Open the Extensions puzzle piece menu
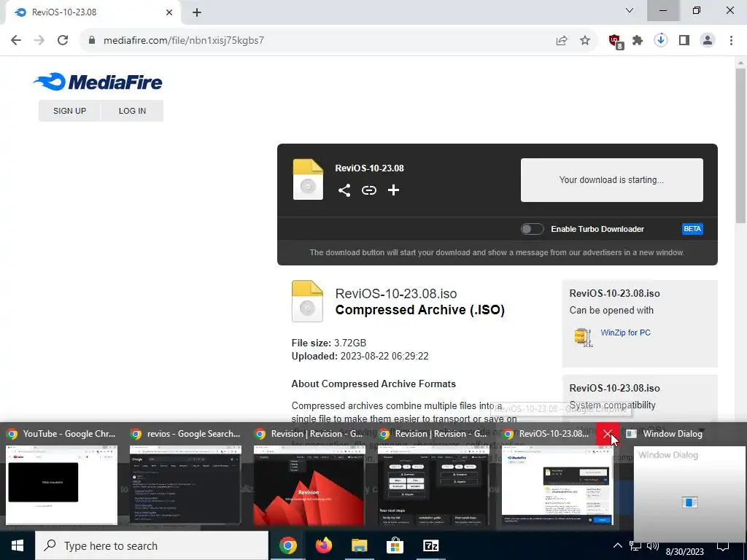Screen dimensions: 747x560 (x=638, y=41)
